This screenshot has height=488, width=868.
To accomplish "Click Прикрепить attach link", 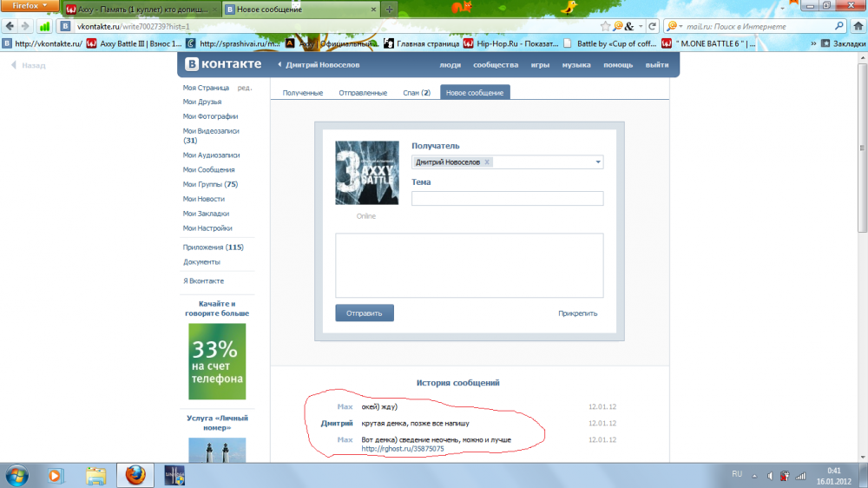I will 577,313.
